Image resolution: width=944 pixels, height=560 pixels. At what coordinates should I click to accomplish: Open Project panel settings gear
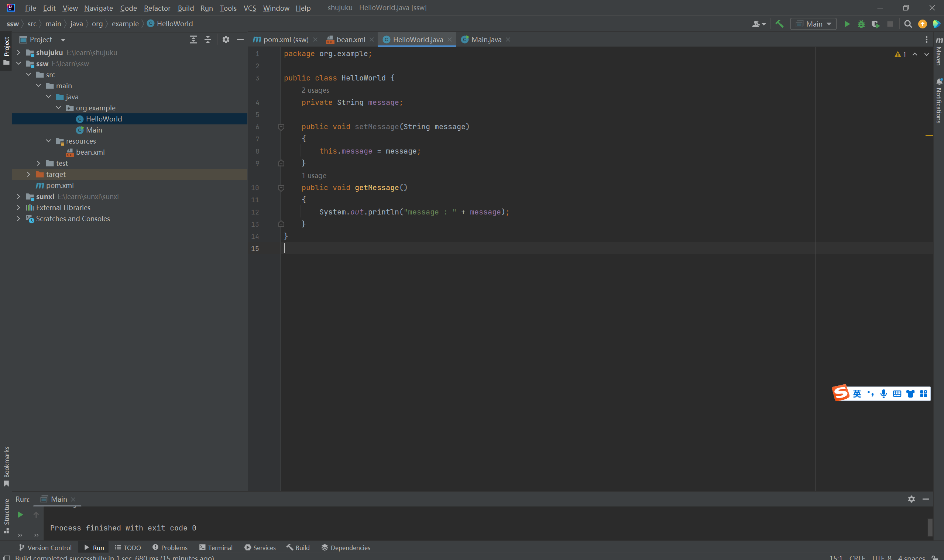click(x=226, y=39)
